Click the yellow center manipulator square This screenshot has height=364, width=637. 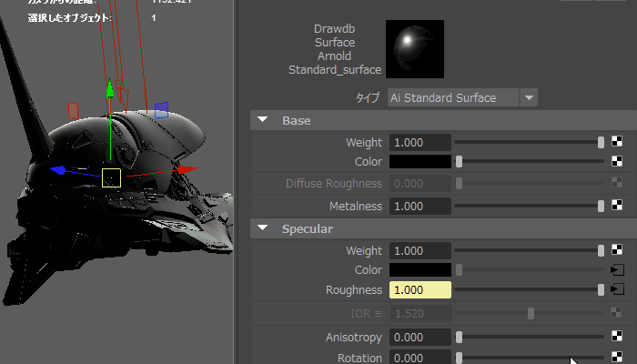point(111,178)
